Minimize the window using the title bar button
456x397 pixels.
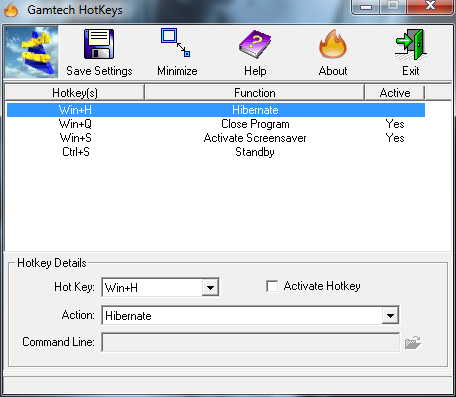point(366,6)
